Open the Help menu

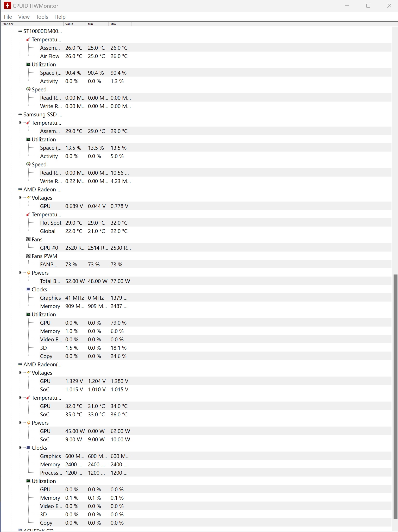[60, 17]
